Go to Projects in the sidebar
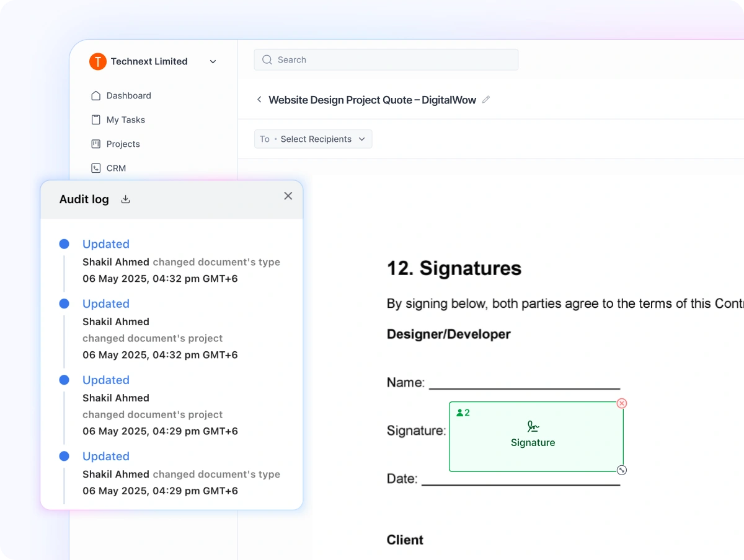Image resolution: width=744 pixels, height=560 pixels. (x=115, y=144)
